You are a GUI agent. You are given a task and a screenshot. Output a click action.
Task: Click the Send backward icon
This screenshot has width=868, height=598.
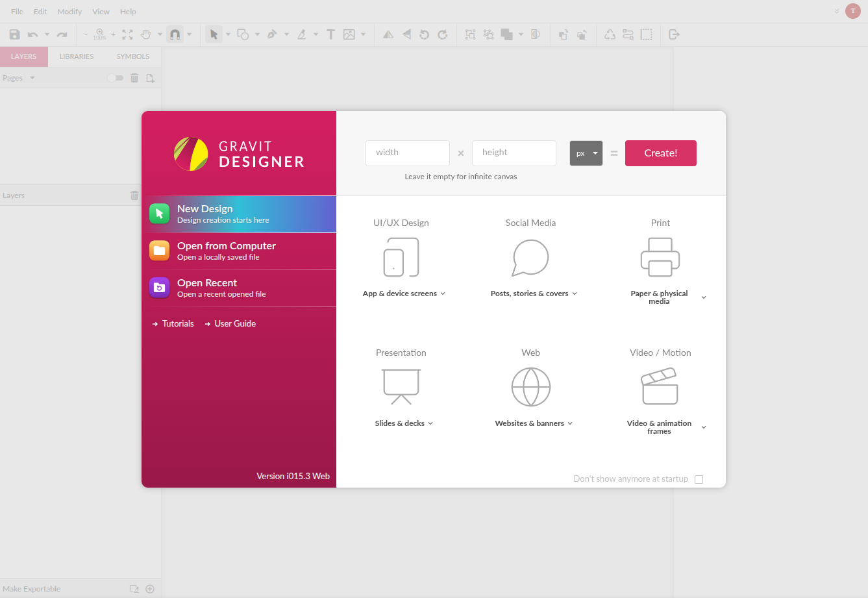[582, 34]
